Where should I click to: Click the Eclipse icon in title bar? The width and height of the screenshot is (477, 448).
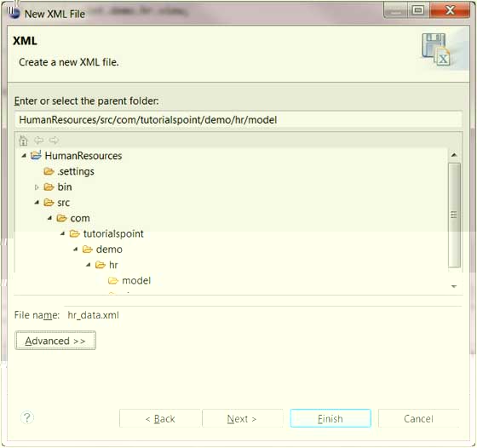tap(14, 13)
